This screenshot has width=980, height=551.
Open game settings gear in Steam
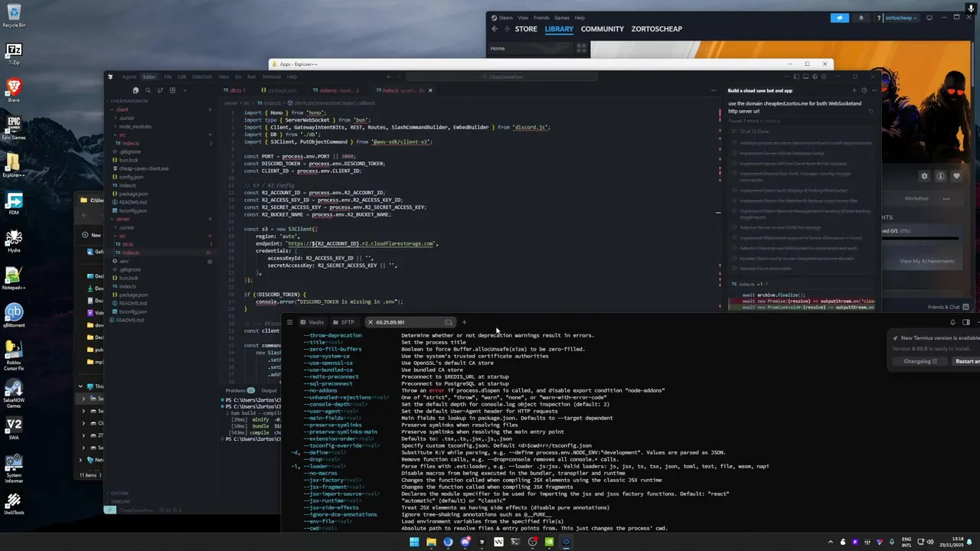(x=924, y=176)
